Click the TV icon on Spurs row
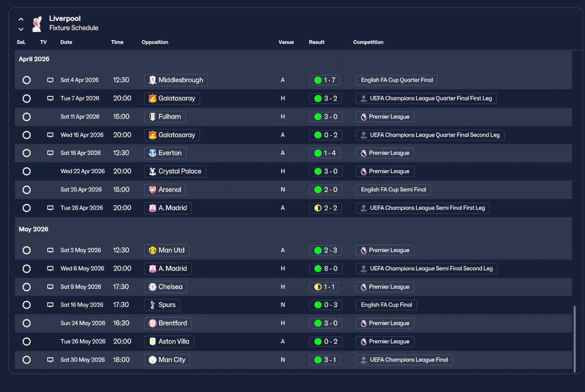Image resolution: width=585 pixels, height=392 pixels. 50,305
